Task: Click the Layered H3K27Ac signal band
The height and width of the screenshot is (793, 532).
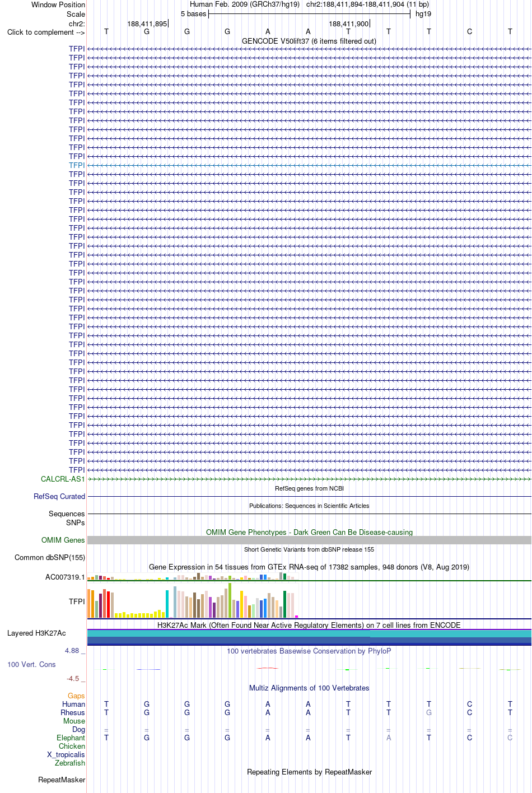Action: point(309,637)
